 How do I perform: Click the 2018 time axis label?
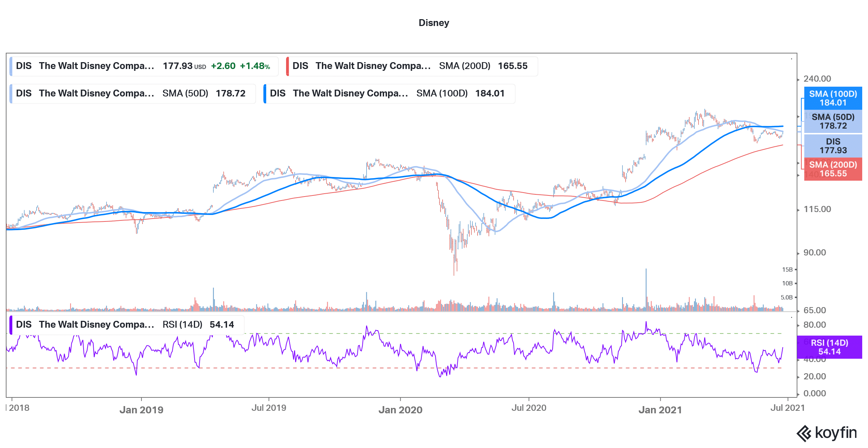[19, 408]
